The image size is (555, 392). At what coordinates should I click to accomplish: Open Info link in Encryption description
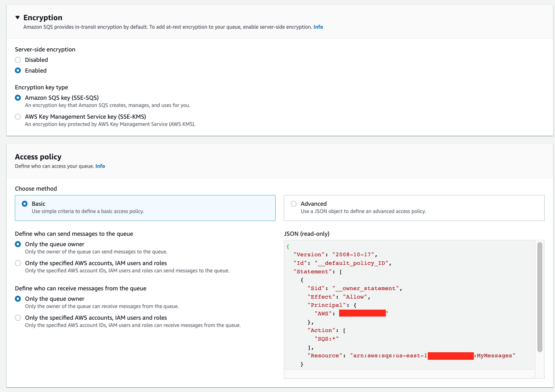pyautogui.click(x=318, y=27)
